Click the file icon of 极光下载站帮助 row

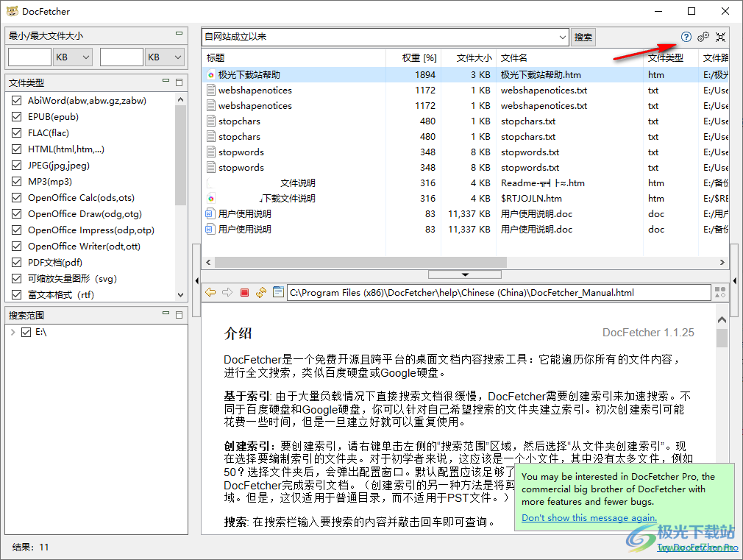(x=211, y=75)
